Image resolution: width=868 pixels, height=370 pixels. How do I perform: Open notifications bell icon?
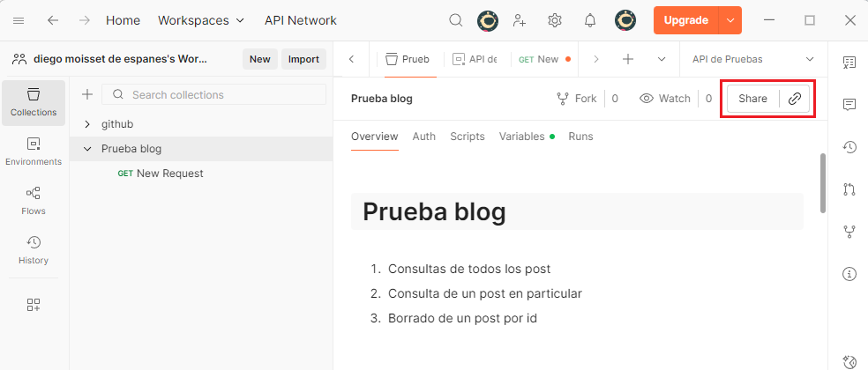(590, 20)
